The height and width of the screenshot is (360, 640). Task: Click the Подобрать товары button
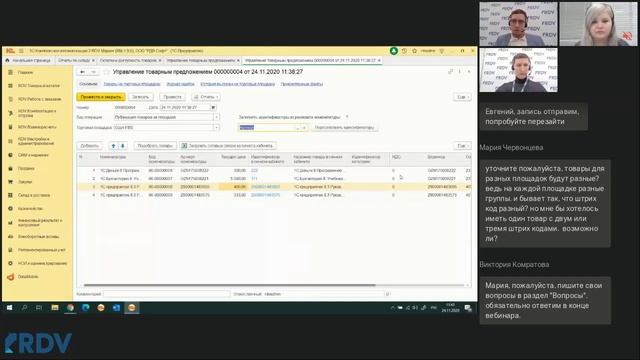[155, 146]
